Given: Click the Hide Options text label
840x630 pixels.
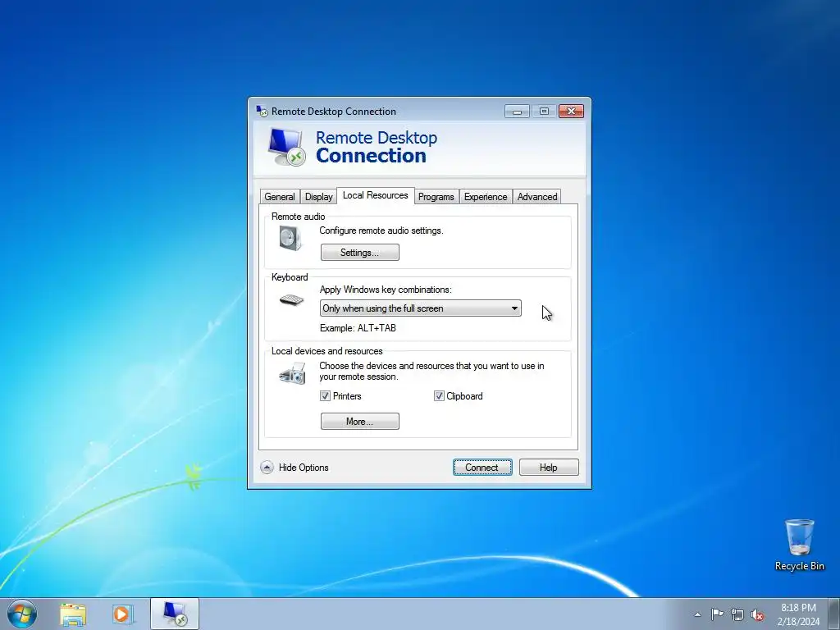Looking at the screenshot, I should (x=304, y=467).
